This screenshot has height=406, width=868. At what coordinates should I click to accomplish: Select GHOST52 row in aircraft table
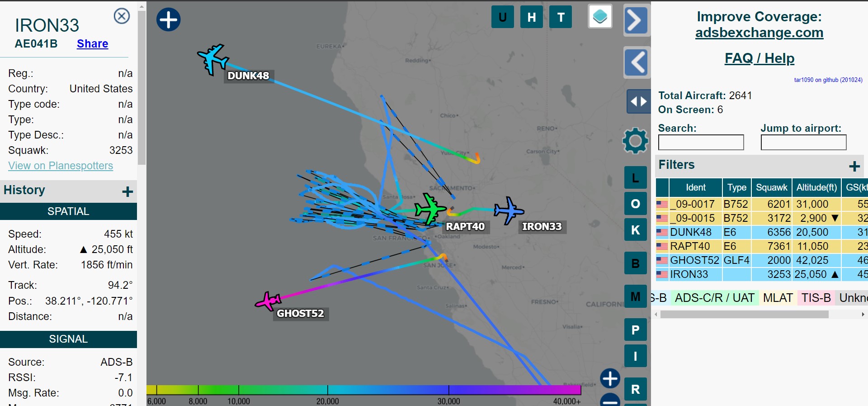coord(762,260)
